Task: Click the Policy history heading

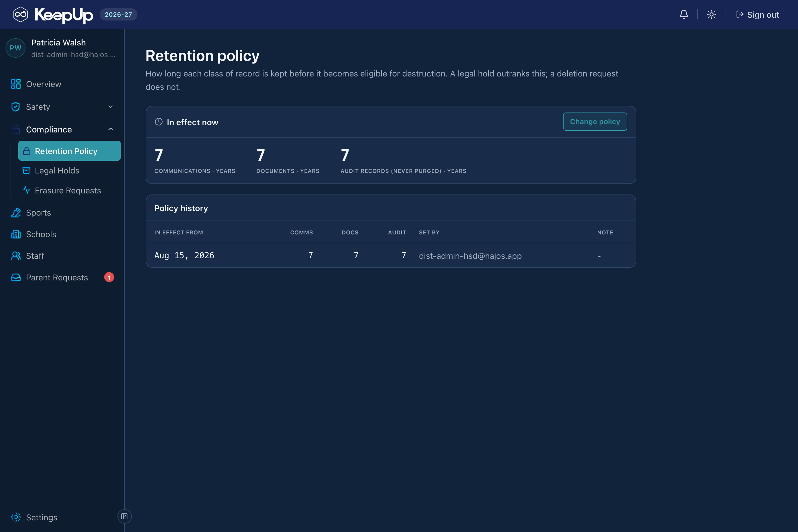Action: coord(181,208)
